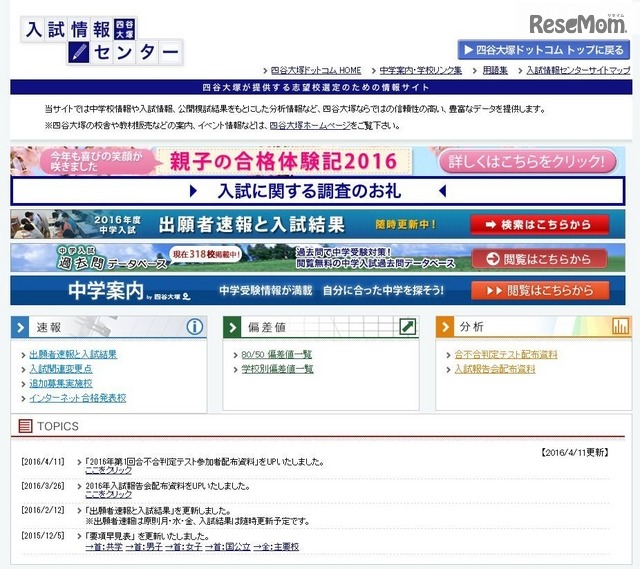The image size is (640, 569).
Task: Click the left-pointing triangle after 入試に関する調査のお礼
Action: tap(442, 191)
